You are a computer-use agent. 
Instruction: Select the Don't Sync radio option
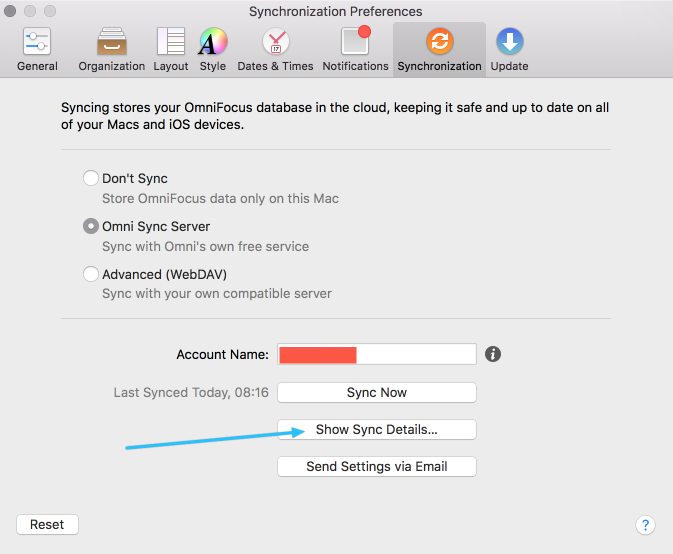pyautogui.click(x=91, y=178)
